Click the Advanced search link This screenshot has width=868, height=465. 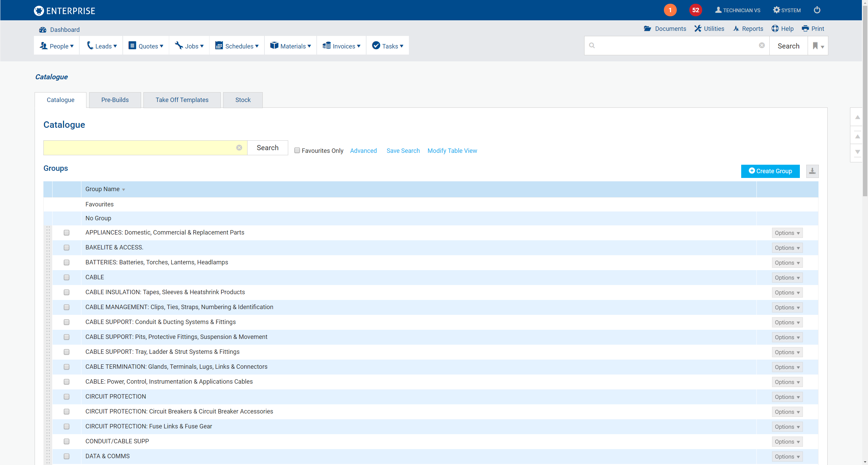coord(363,150)
